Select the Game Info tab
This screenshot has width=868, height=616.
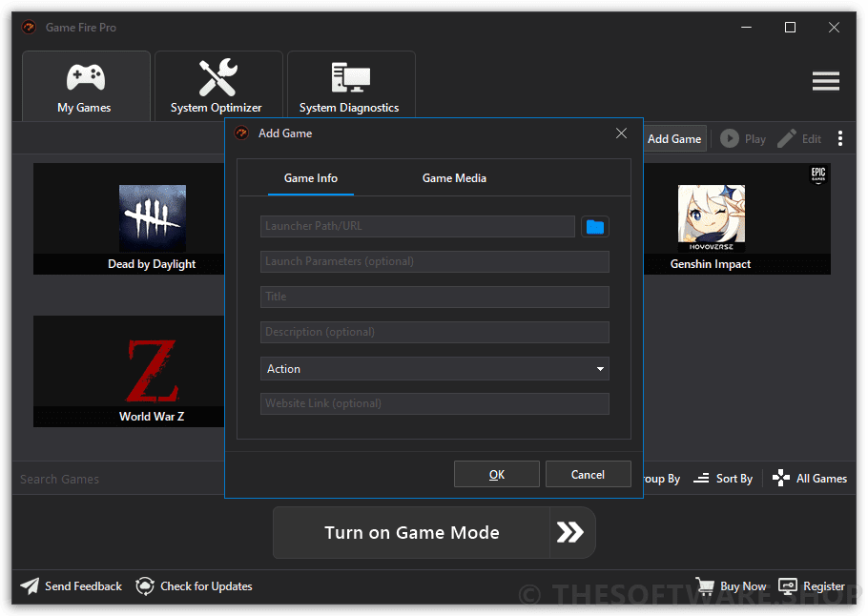click(x=311, y=178)
